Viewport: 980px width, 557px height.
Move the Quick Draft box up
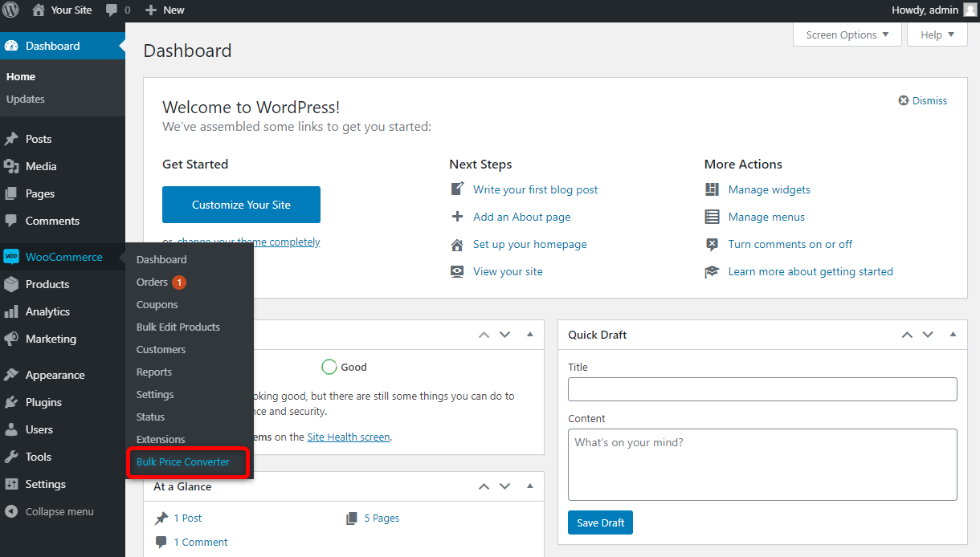(x=907, y=335)
